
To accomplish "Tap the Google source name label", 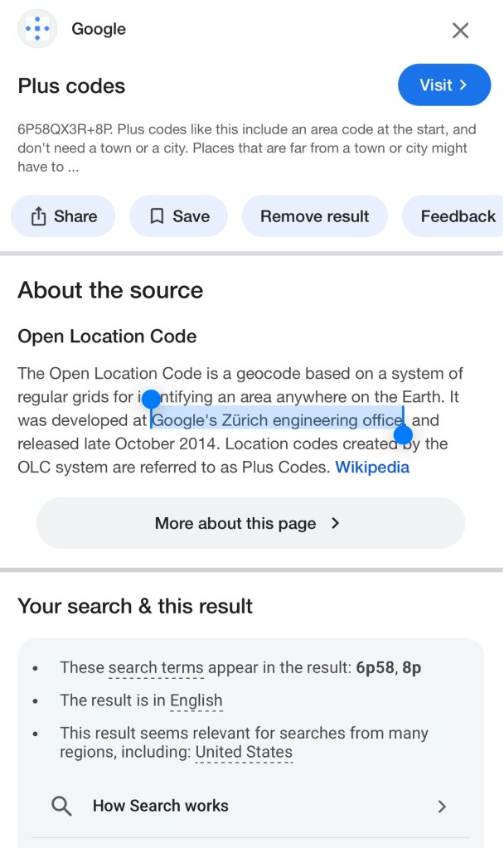I will point(99,29).
